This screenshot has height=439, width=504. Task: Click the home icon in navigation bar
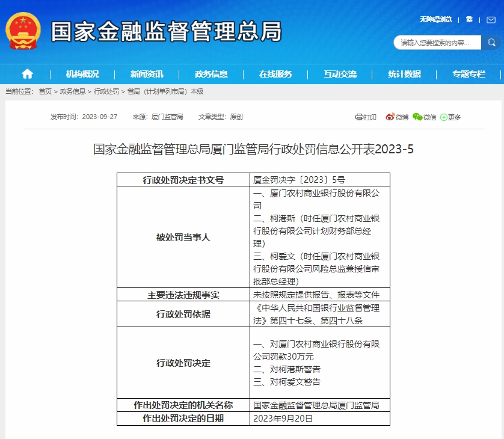27,74
